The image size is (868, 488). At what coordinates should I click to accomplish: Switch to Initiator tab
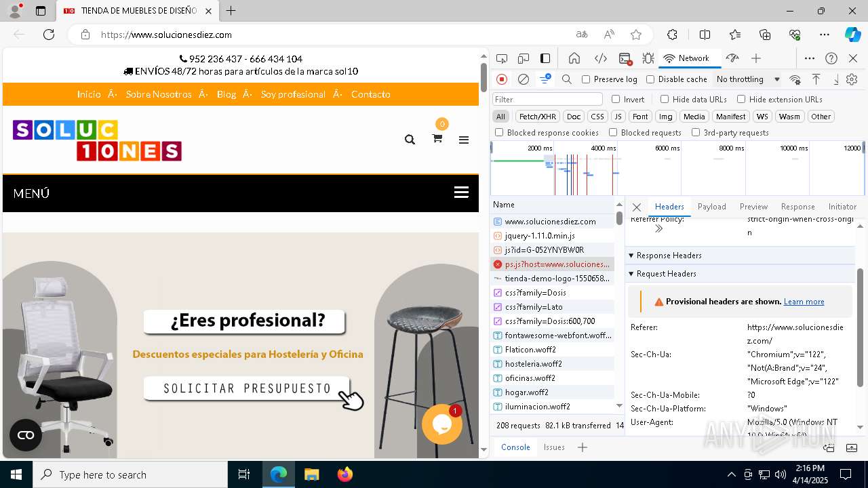tap(842, 207)
